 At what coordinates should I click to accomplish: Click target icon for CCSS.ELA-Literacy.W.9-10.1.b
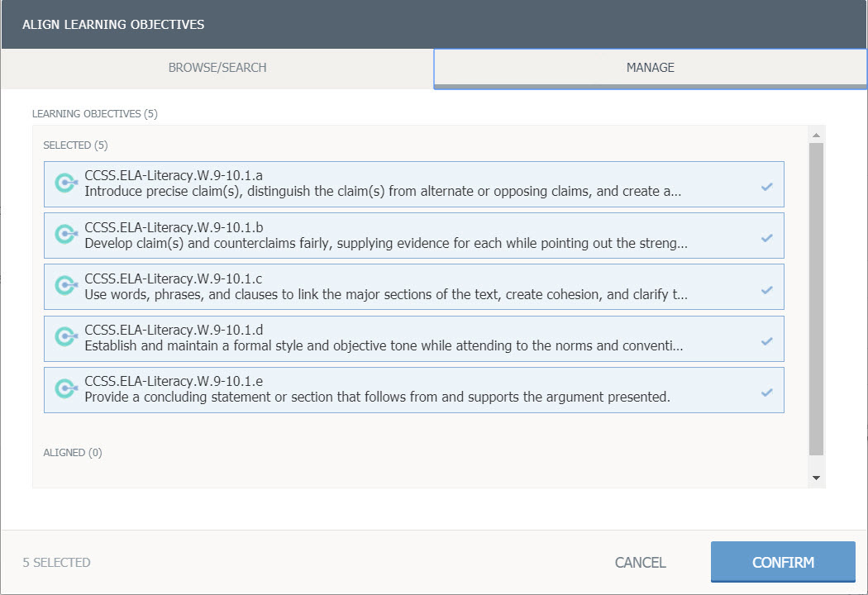coord(65,235)
